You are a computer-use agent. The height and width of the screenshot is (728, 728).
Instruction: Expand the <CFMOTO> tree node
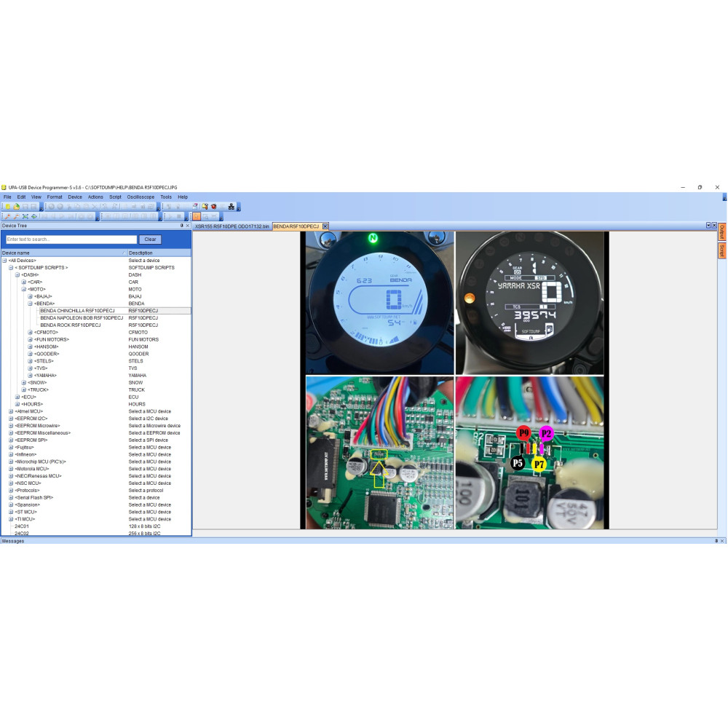pyautogui.click(x=30, y=333)
